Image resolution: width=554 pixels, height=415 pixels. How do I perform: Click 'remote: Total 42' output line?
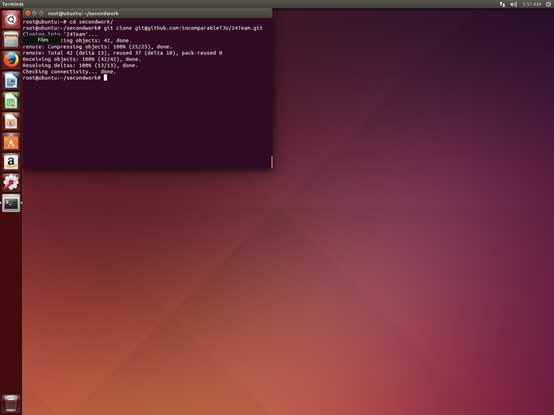[123, 53]
